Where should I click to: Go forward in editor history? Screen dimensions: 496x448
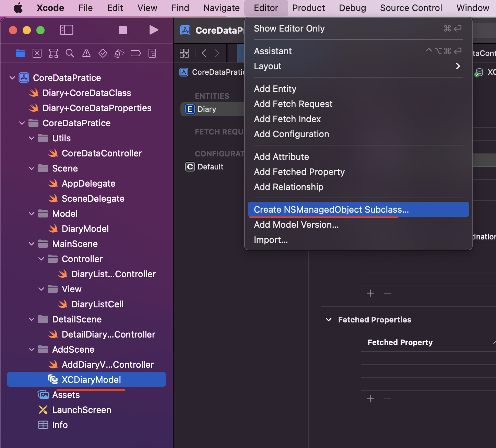click(217, 53)
